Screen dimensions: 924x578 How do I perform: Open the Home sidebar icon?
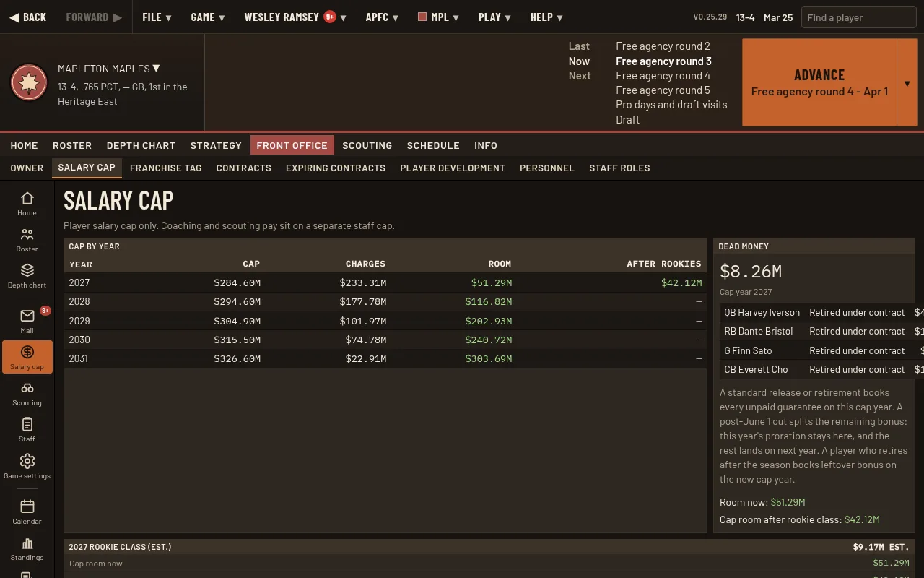[x=27, y=204]
